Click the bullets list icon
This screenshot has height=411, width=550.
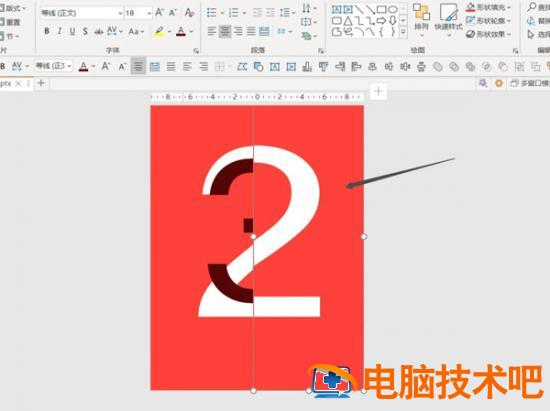tap(212, 13)
